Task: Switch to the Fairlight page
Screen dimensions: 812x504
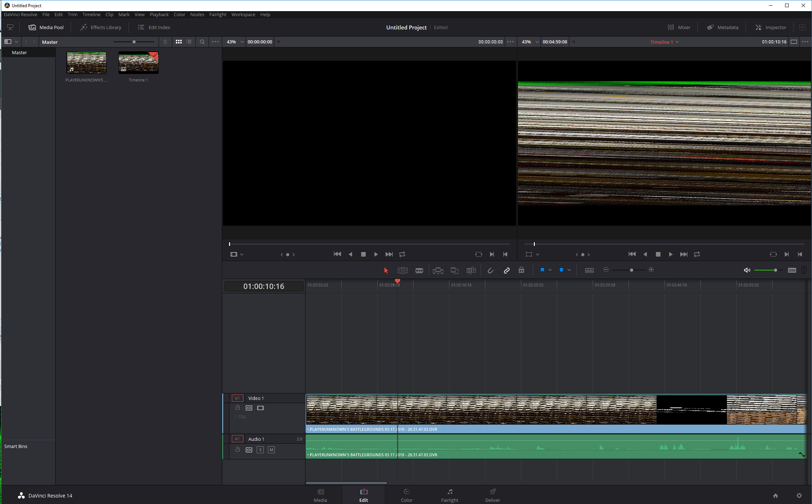Action: 449,495
